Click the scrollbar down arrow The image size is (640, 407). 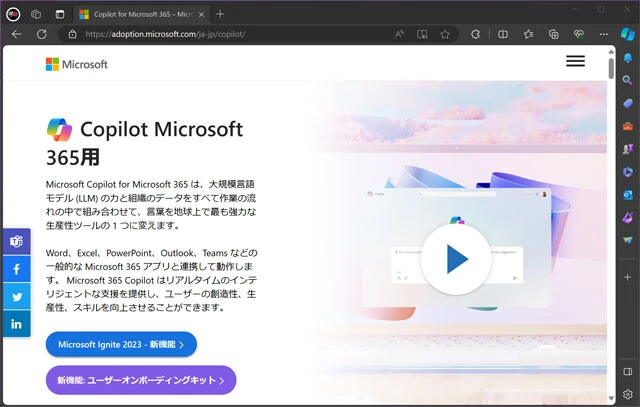611,398
